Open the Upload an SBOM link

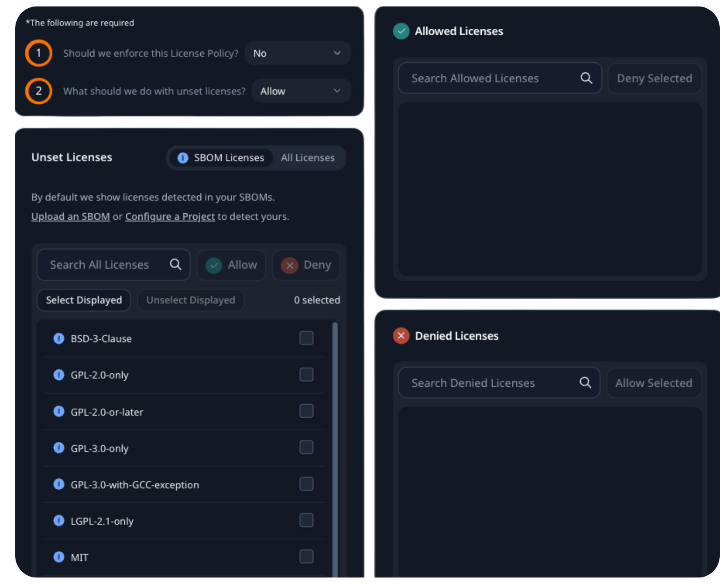[70, 216]
